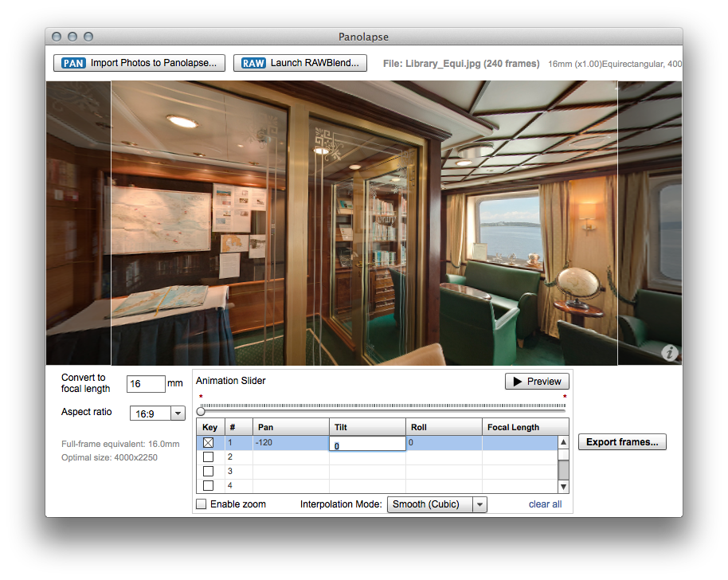Tick the Enable zoom checkbox
The height and width of the screenshot is (580, 728).
pos(201,504)
